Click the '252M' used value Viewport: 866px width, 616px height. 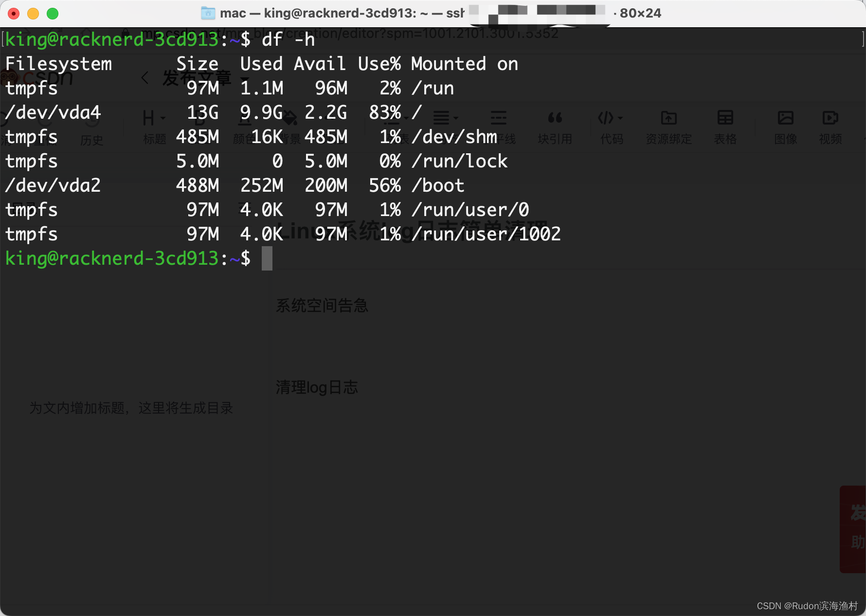click(x=262, y=185)
